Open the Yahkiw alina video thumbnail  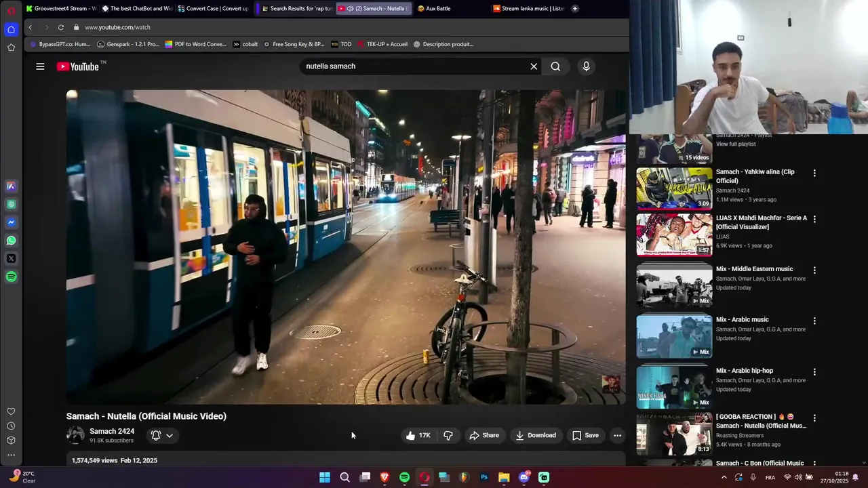point(674,188)
